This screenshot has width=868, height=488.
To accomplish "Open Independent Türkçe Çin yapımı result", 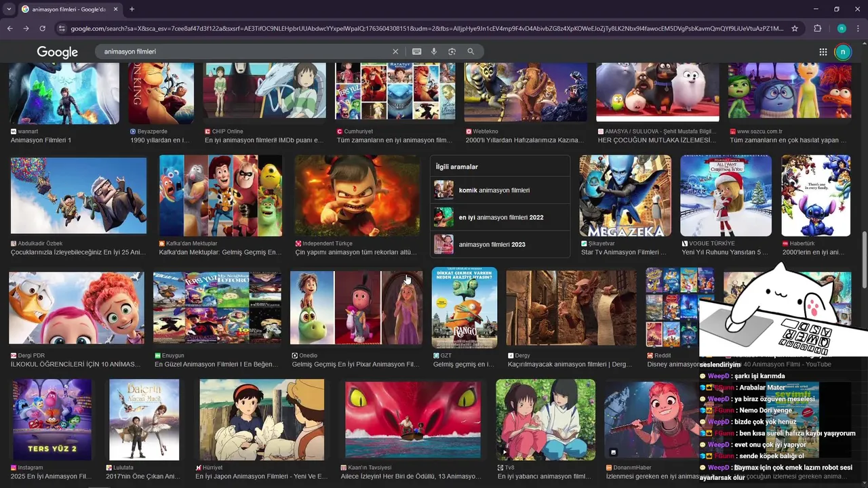I will 356,252.
